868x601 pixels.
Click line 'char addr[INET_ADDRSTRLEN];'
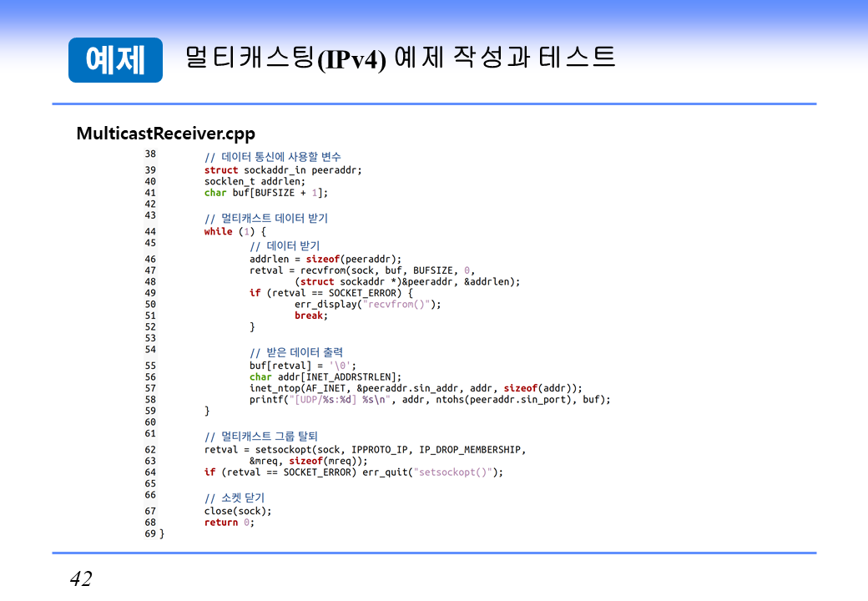[325, 377]
